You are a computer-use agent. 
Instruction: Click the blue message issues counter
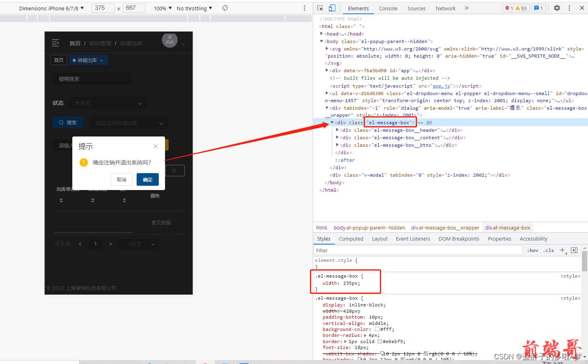(x=538, y=8)
